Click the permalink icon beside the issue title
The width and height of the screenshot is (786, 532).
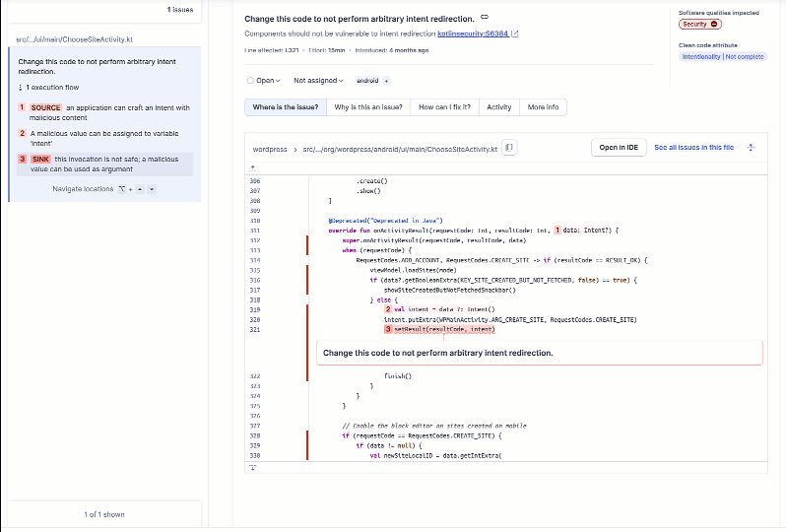485,18
